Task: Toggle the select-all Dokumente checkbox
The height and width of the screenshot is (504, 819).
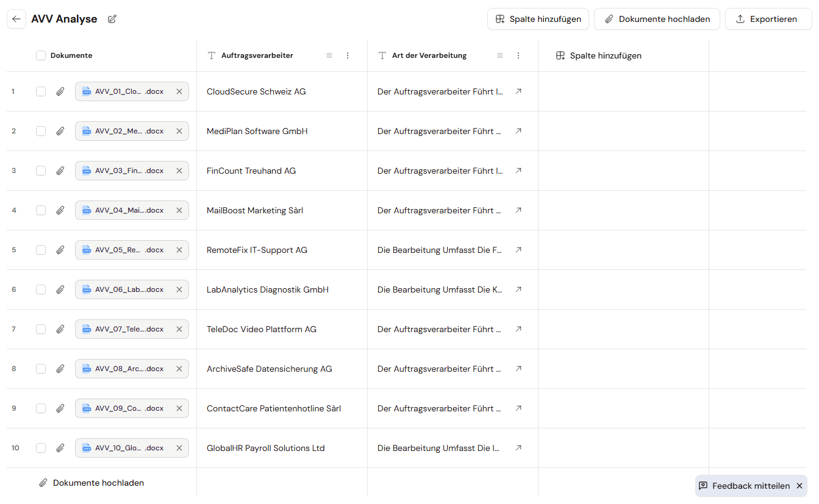Action: point(41,55)
